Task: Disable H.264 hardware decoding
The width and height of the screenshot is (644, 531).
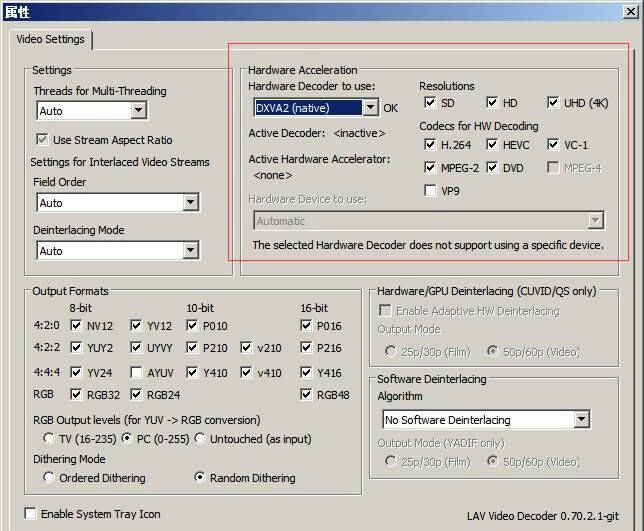Action: pyautogui.click(x=430, y=145)
